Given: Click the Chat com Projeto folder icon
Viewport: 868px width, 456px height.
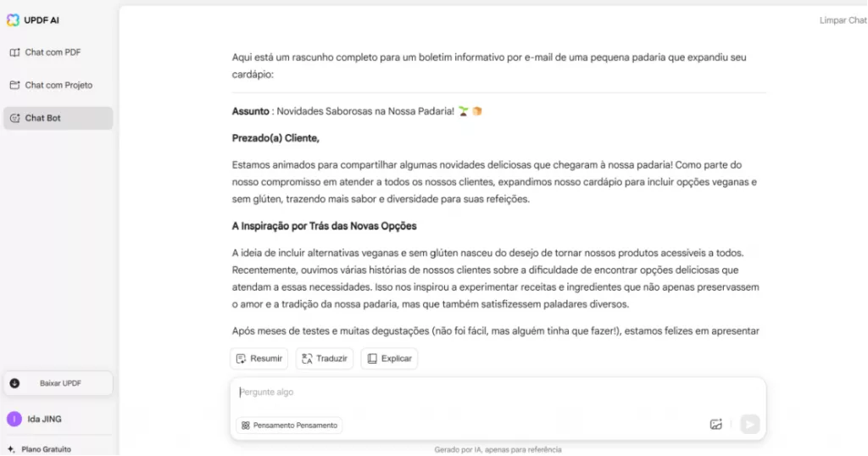Looking at the screenshot, I should point(15,85).
